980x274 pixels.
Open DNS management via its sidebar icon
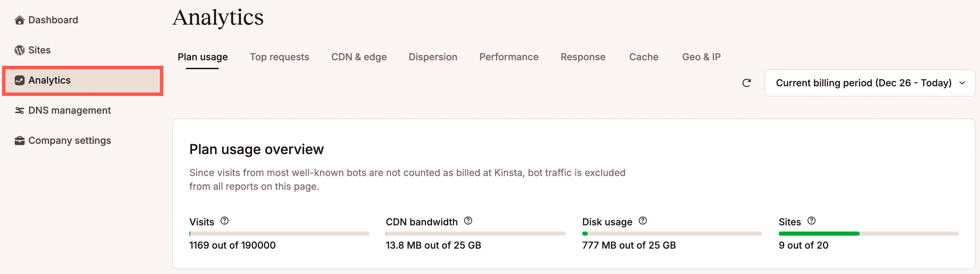[x=19, y=110]
